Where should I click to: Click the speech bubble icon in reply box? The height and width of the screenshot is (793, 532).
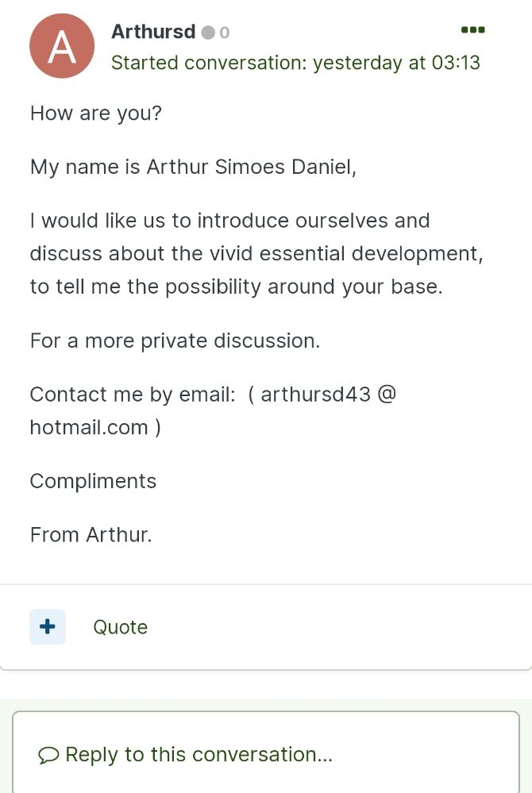tap(48, 755)
